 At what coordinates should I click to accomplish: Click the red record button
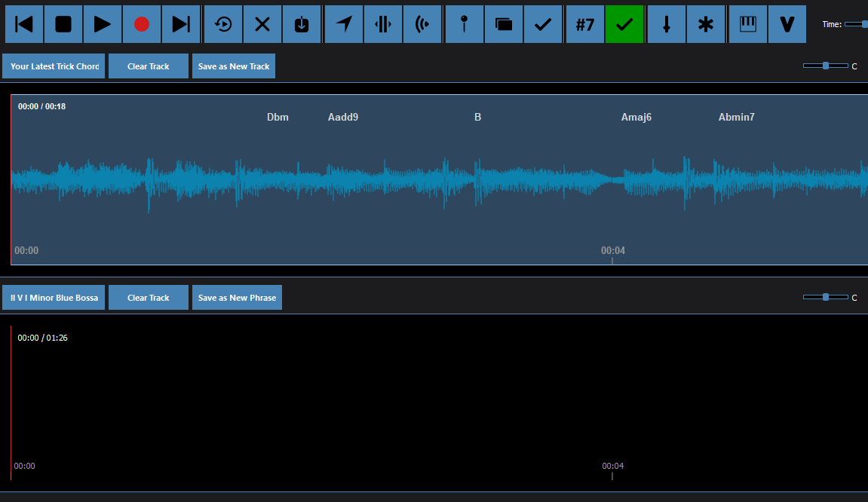click(142, 24)
